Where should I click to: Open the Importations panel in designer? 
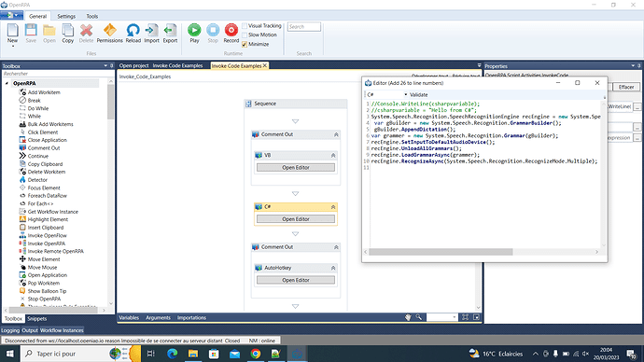[192, 317]
